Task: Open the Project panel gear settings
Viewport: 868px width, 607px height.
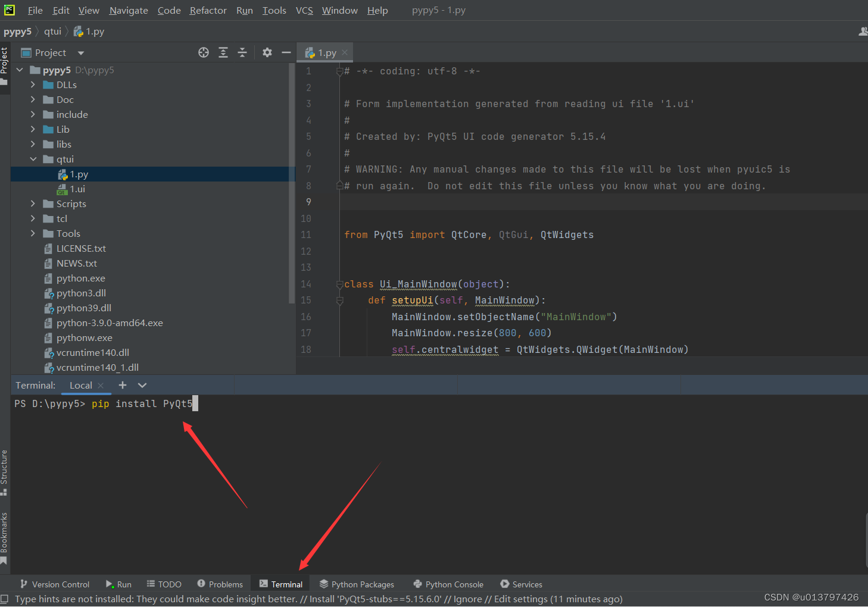Action: point(267,52)
